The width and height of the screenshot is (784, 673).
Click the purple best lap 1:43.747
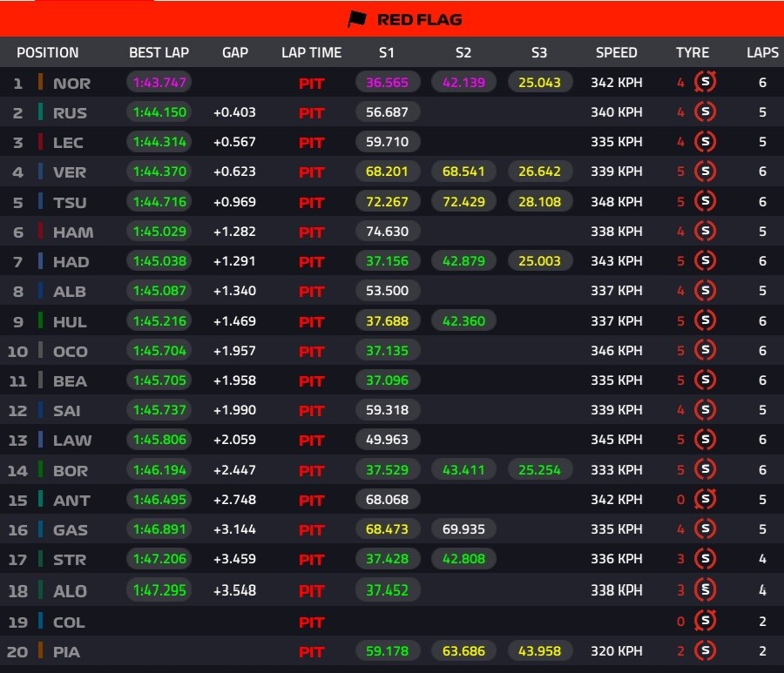click(x=159, y=82)
